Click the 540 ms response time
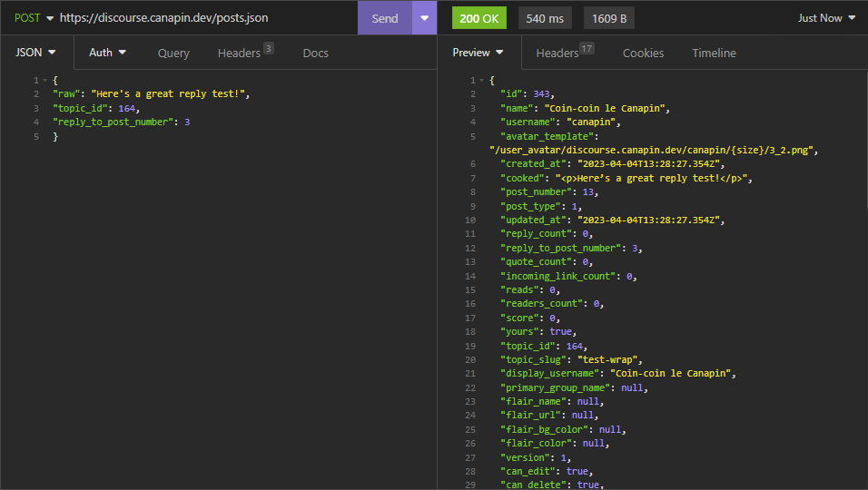 545,18
